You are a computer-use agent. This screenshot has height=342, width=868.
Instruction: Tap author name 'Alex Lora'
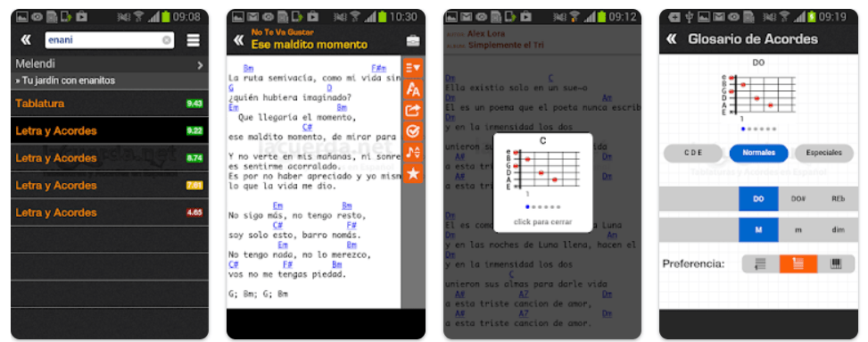click(485, 34)
